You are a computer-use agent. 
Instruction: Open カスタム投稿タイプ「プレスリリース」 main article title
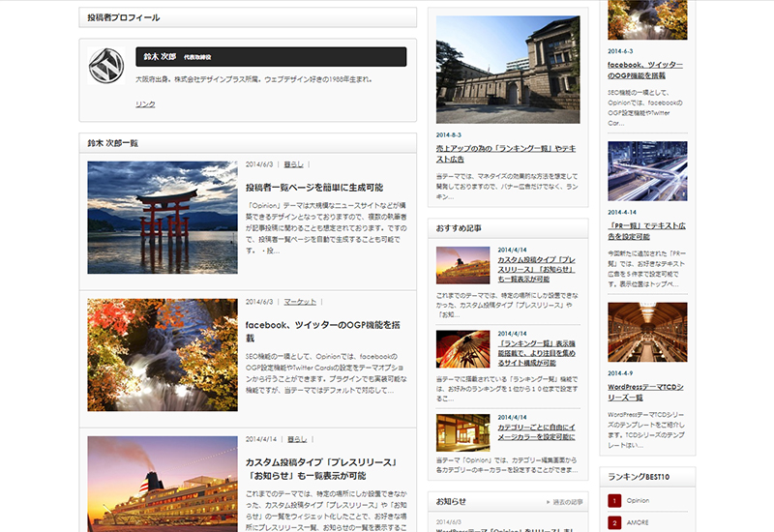click(x=321, y=469)
